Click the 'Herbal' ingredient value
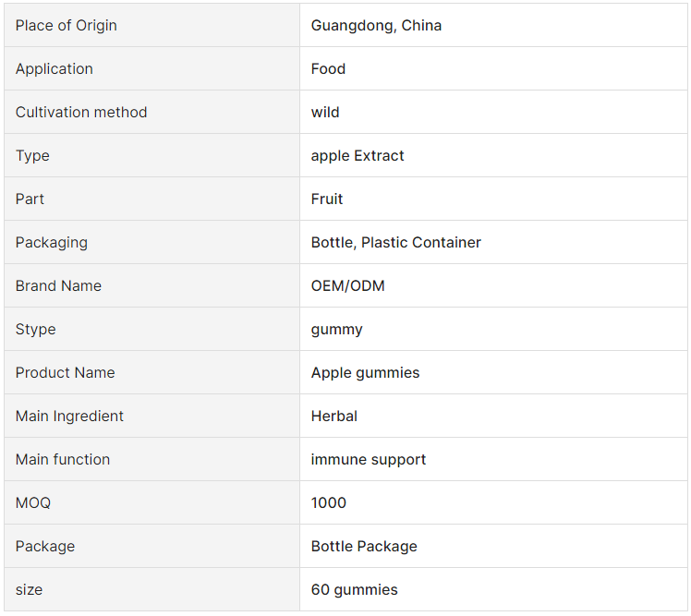The image size is (691, 616). click(x=333, y=417)
